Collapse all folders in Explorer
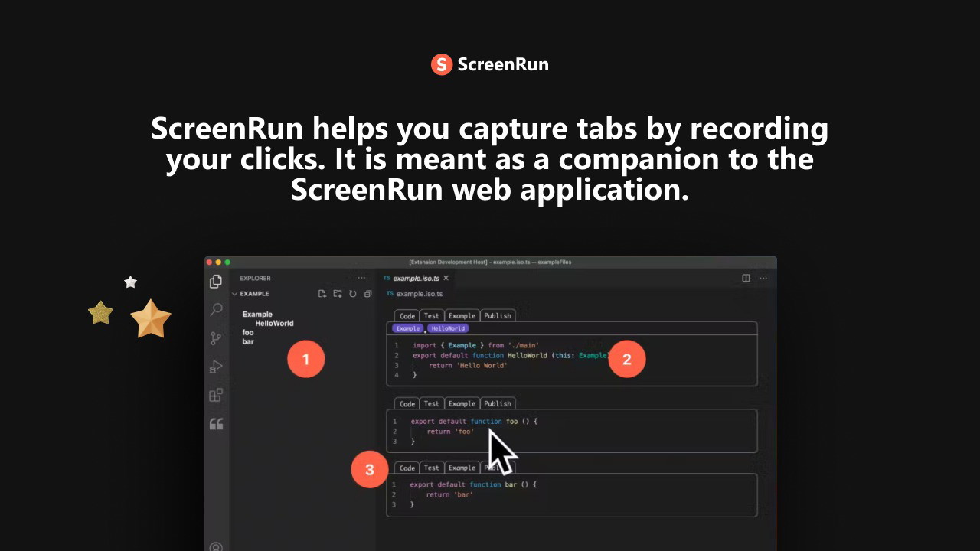The height and width of the screenshot is (551, 980). [368, 294]
